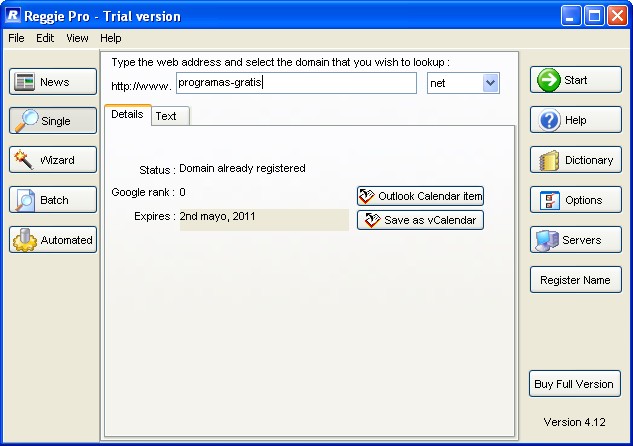Open Automated lookup mode

(53, 239)
